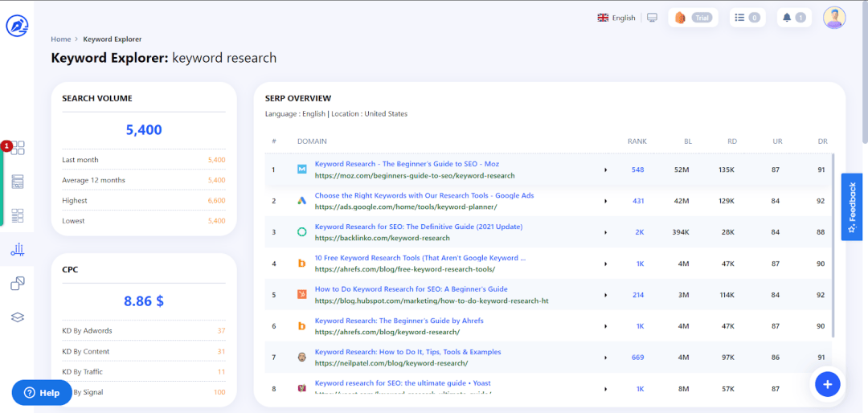Click the monitor display icon in header
Screen dimensions: 868x413
coord(652,18)
